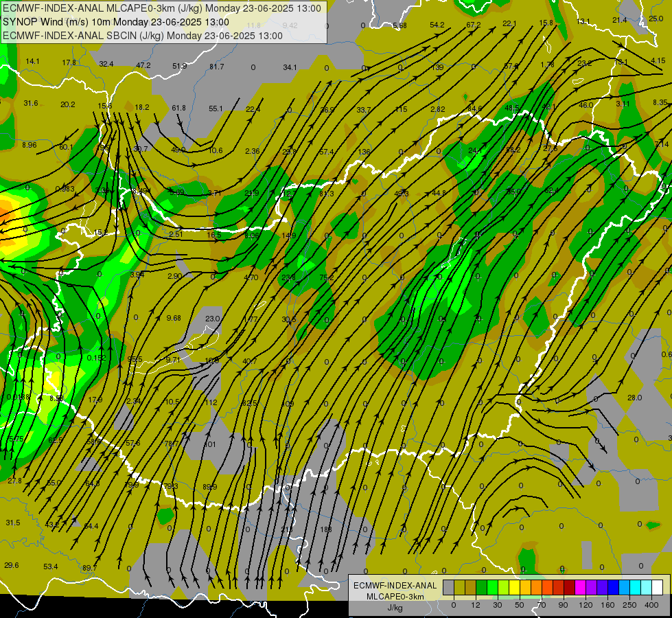
Task: Click the J/kg unit label in legend
Action: point(395,608)
